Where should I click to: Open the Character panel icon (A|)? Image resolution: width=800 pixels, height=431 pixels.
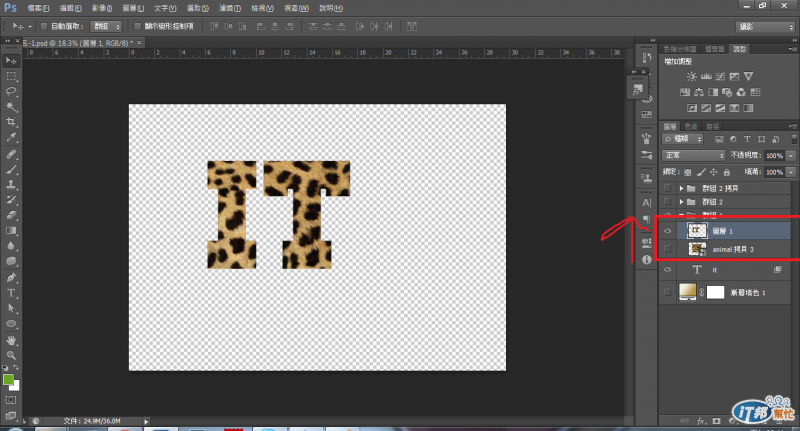tap(646, 202)
